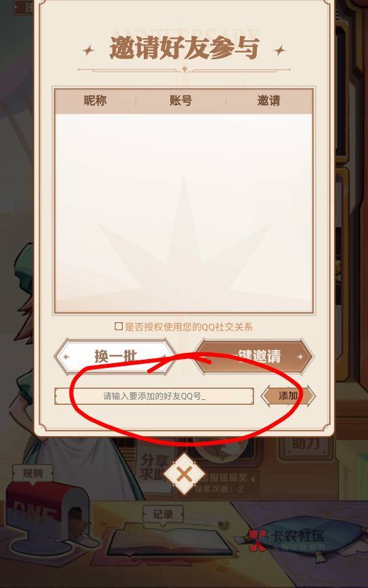
Task: Click the open book on the desk
Action: (170, 542)
